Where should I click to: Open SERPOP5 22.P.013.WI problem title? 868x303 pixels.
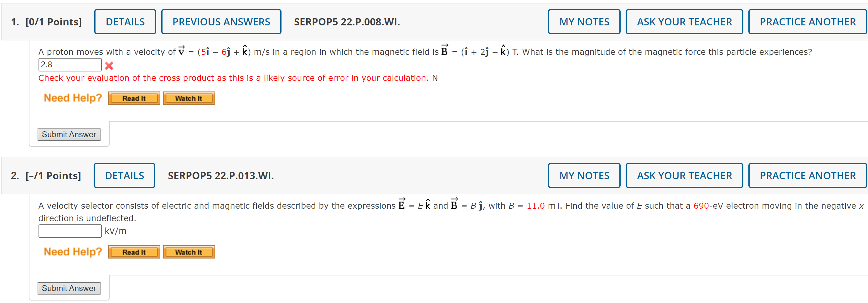[x=221, y=175]
